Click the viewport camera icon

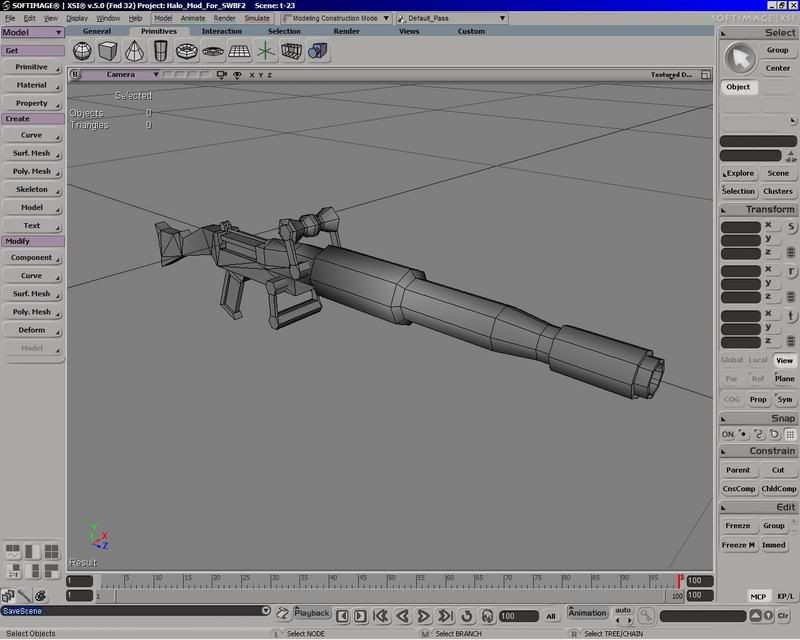click(x=221, y=75)
